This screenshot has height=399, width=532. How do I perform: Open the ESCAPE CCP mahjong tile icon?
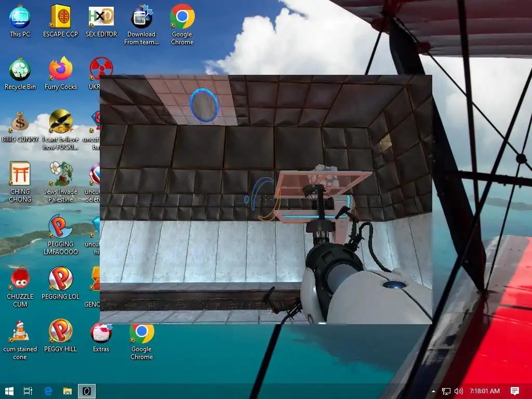(x=60, y=21)
